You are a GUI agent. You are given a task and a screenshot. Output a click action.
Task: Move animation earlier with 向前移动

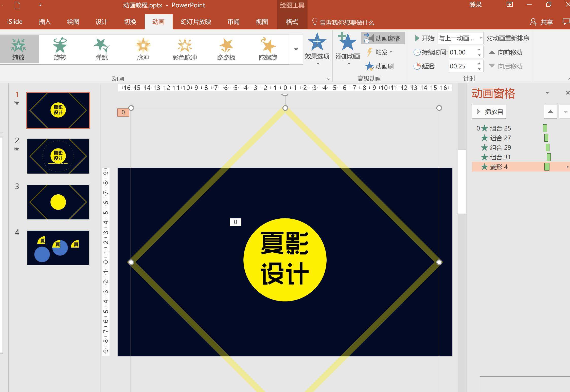[506, 52]
